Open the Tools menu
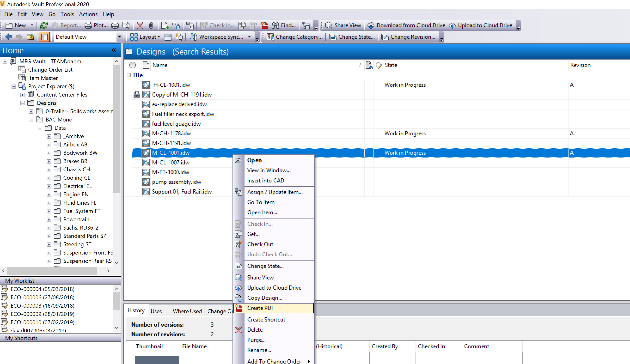The width and height of the screenshot is (630, 364). 67,14
